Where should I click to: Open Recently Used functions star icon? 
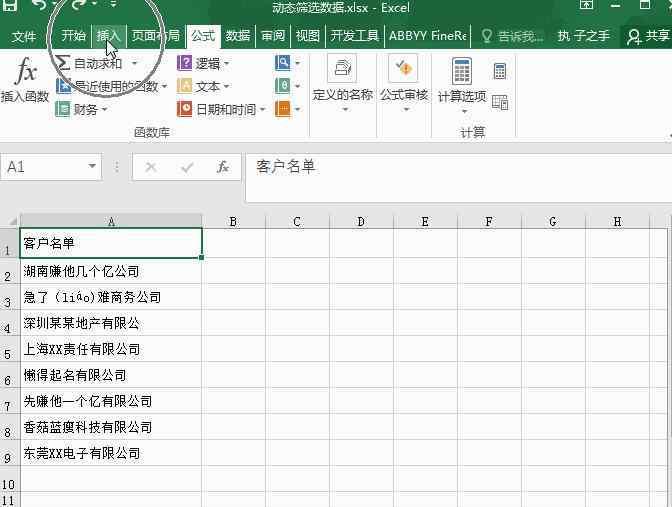[63, 86]
